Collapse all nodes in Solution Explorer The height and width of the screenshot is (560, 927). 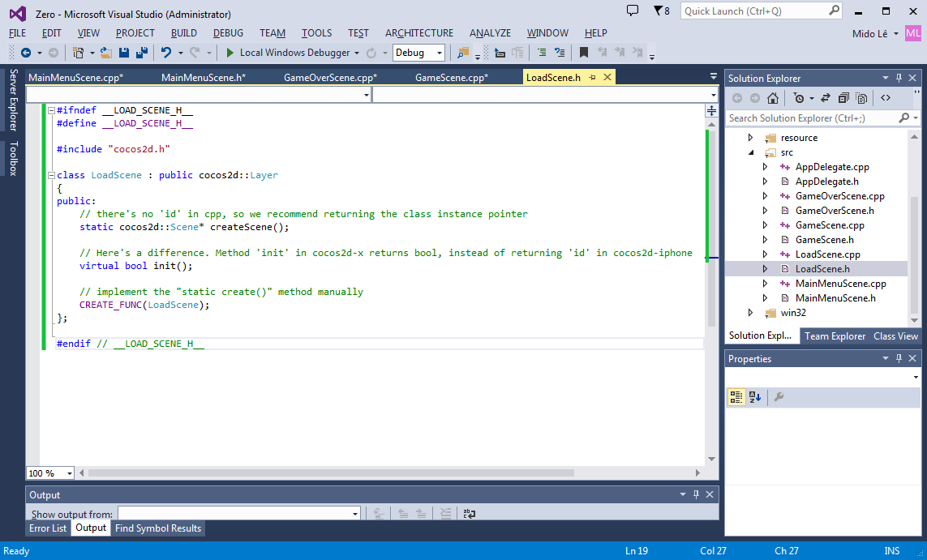[x=843, y=98]
